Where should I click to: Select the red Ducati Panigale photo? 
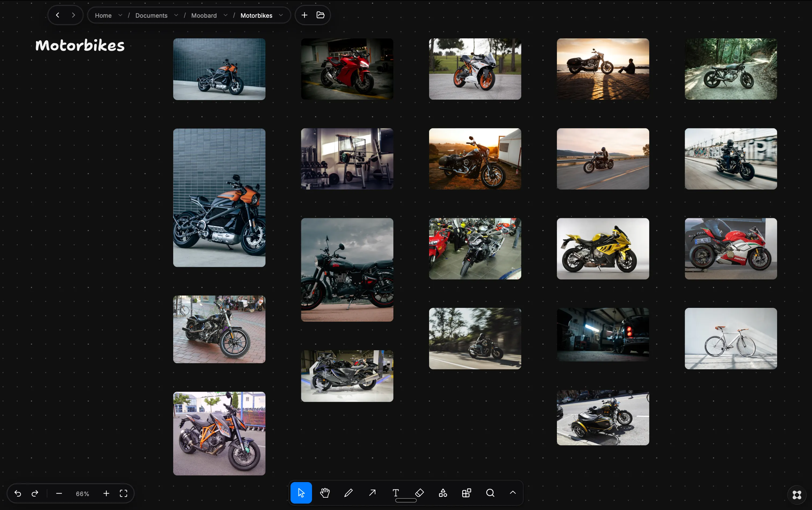tap(731, 249)
